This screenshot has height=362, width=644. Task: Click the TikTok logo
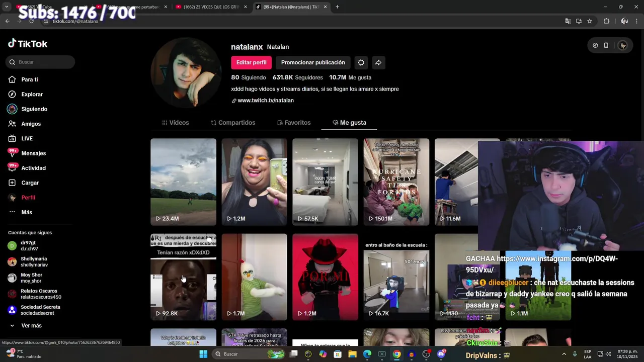tap(28, 44)
